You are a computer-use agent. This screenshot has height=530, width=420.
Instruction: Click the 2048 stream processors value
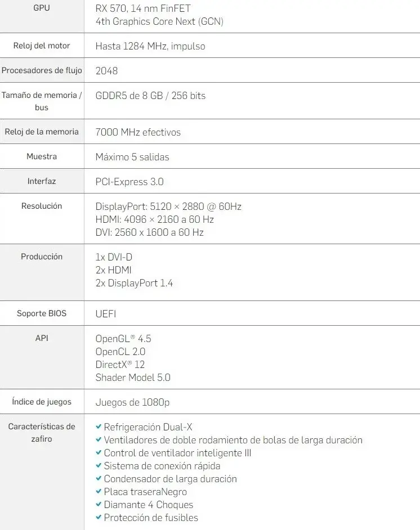(x=106, y=71)
